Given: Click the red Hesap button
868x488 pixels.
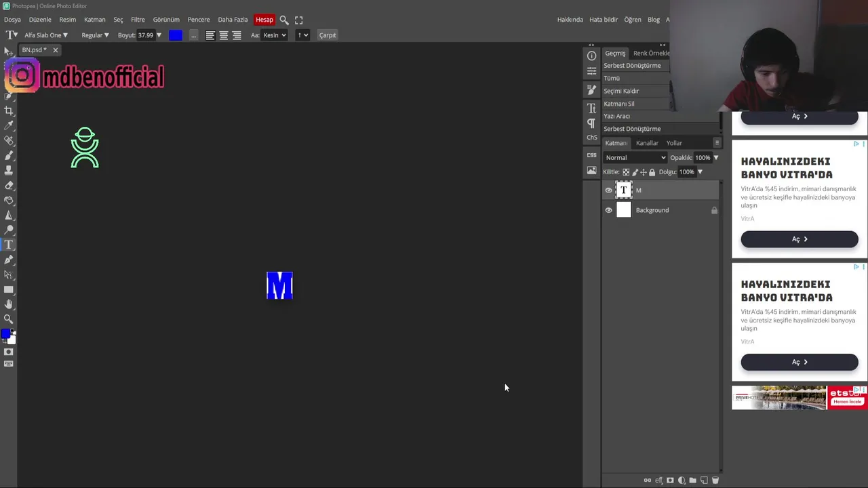Looking at the screenshot, I should pos(264,20).
